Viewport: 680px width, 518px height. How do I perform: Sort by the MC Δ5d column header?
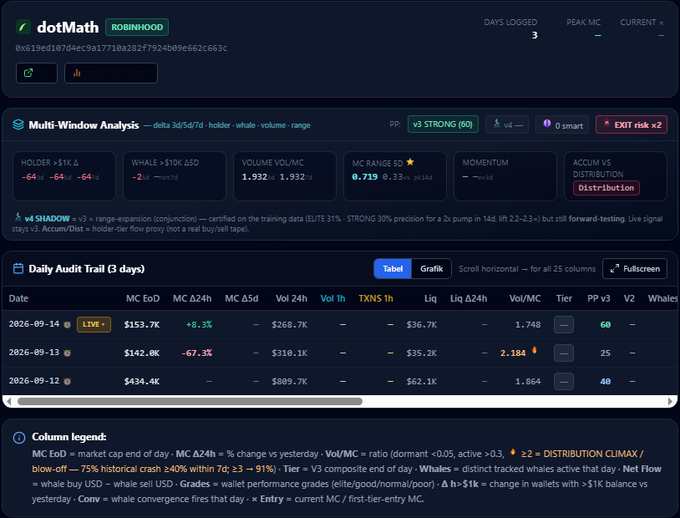(x=242, y=298)
